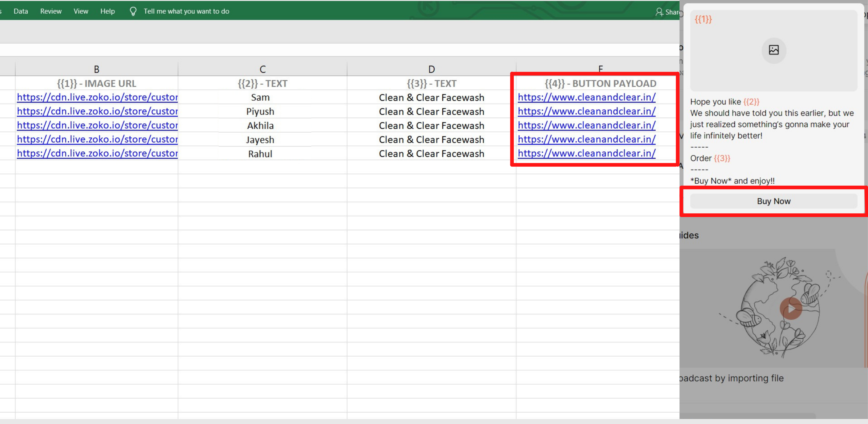Select column B header
868x424 pixels.
[96, 69]
